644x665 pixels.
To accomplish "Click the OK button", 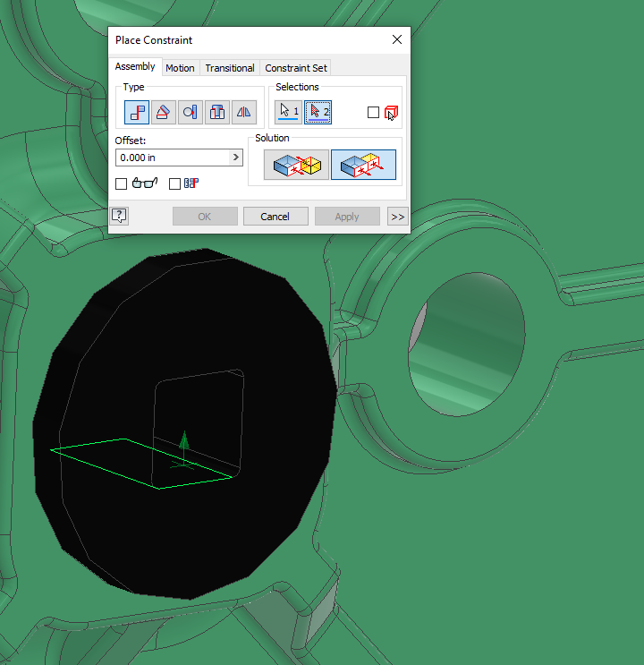I will pos(205,217).
